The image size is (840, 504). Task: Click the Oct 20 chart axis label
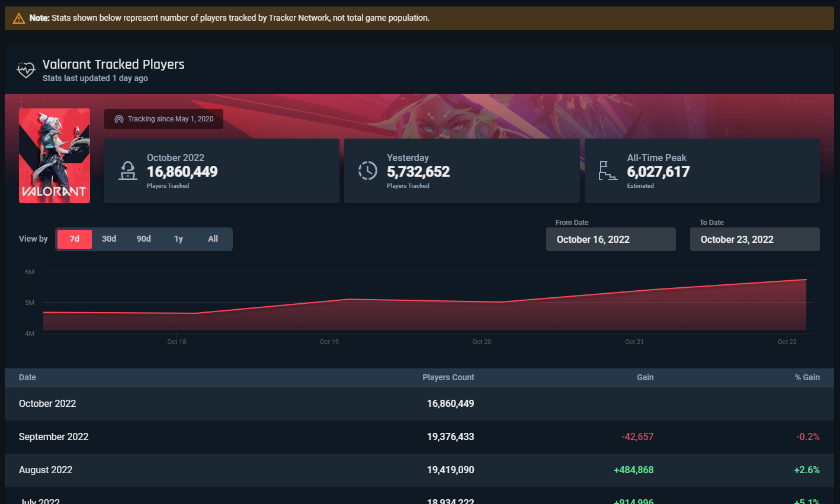tap(482, 342)
